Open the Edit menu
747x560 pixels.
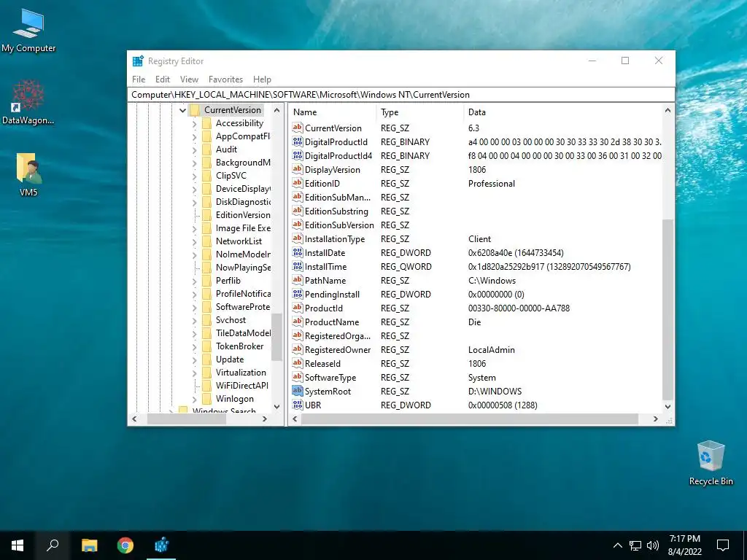point(163,79)
